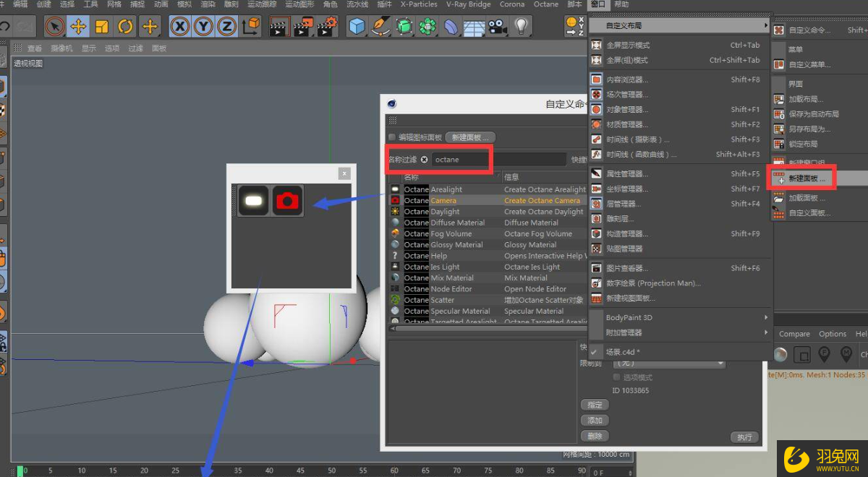Select Octane Diffuse Material in the list
Screen dimensions: 868x477
coord(488,223)
